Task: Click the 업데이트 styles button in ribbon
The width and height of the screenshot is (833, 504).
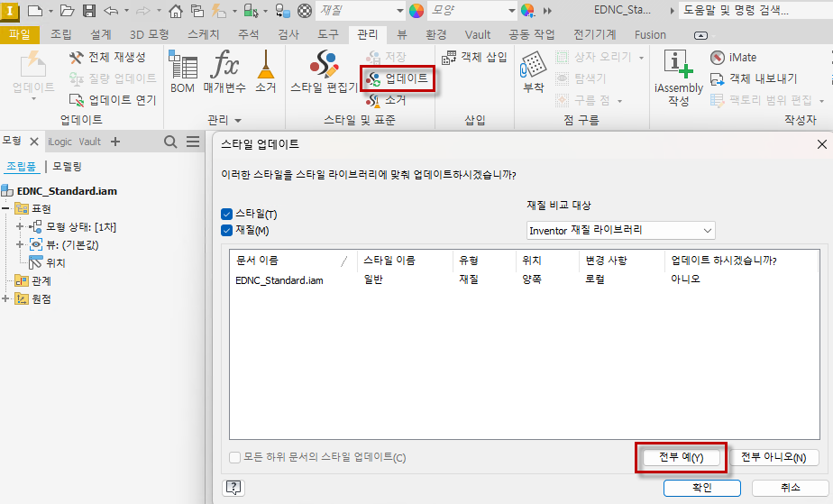Action: point(398,78)
